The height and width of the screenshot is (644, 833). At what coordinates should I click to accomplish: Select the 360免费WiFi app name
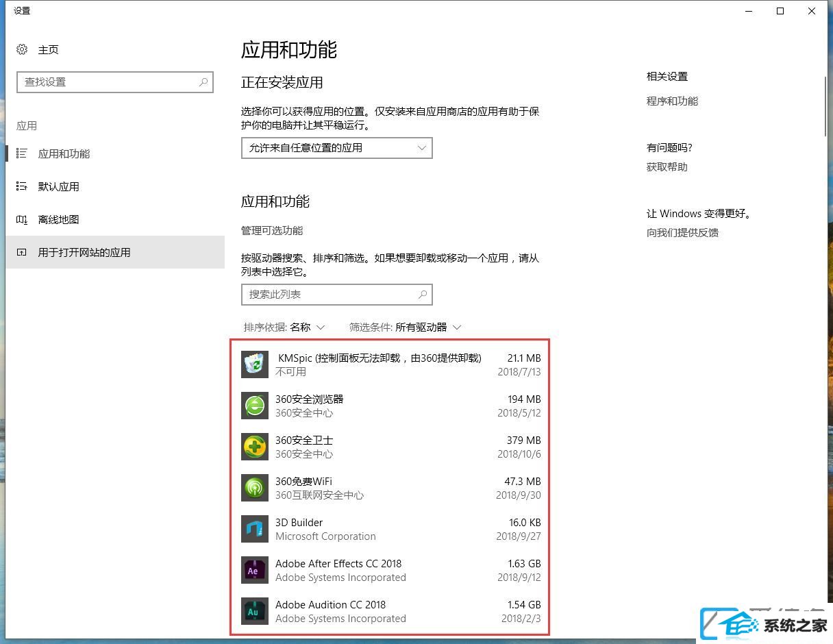click(x=303, y=482)
